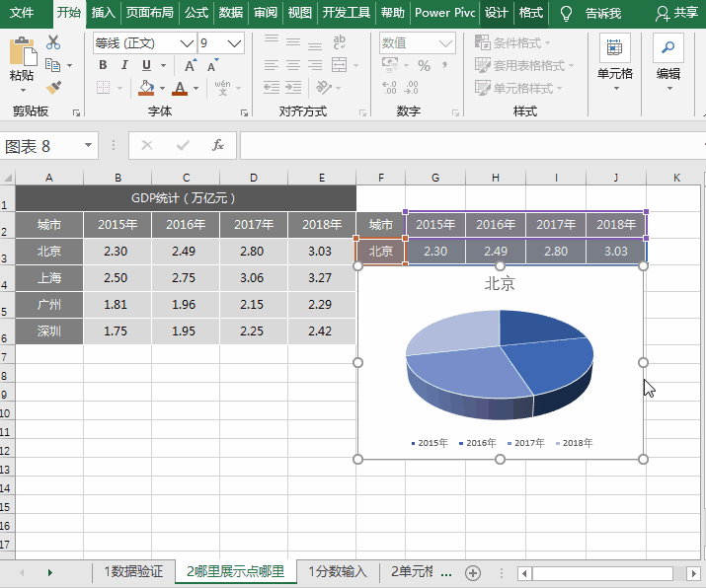Open the font size dropdown
The width and height of the screenshot is (706, 588).
(x=234, y=43)
